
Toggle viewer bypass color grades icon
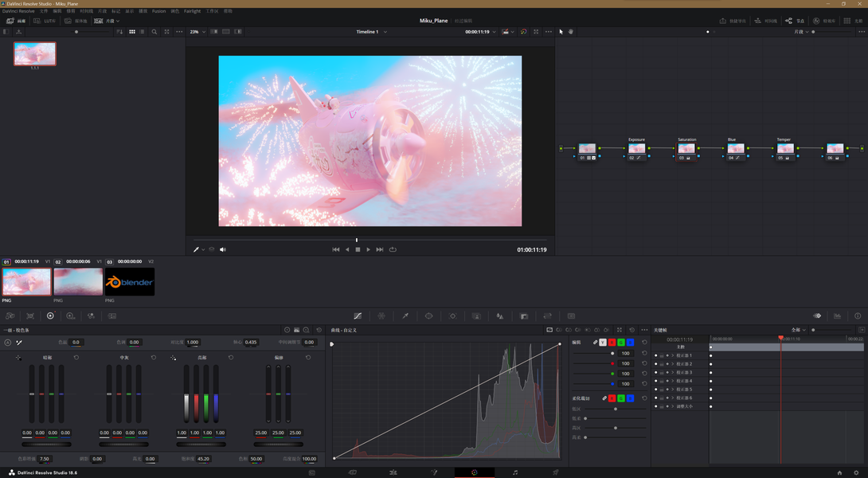(523, 32)
